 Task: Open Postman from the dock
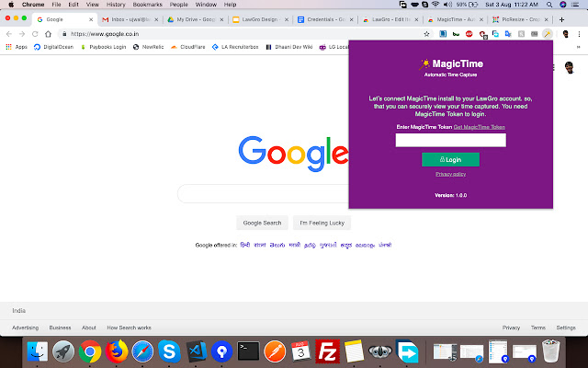[x=275, y=351]
